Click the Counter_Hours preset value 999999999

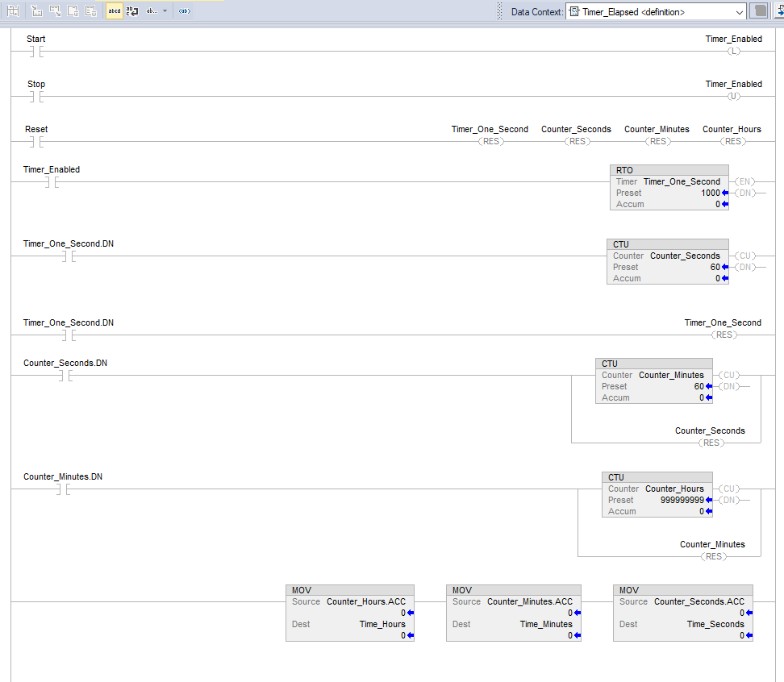point(682,500)
